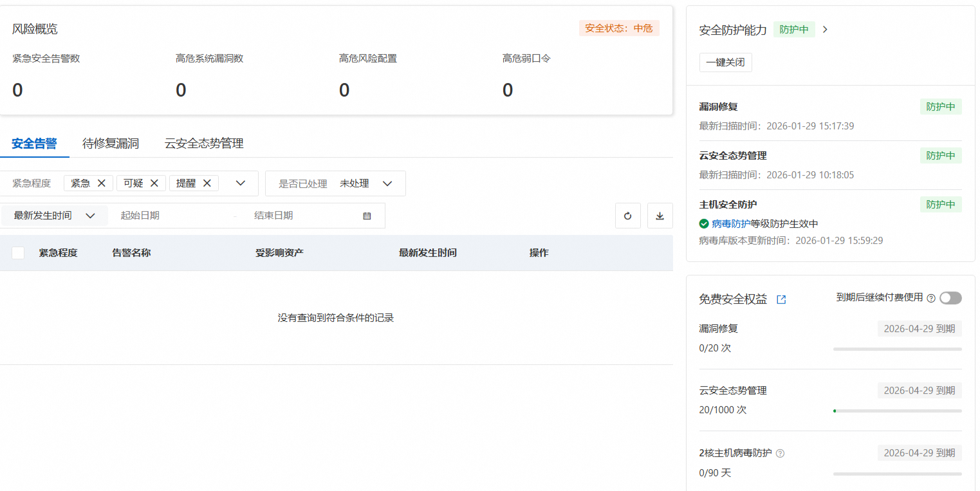Open the 最新发生时间 dropdown
This screenshot has height=491, width=980.
(54, 216)
